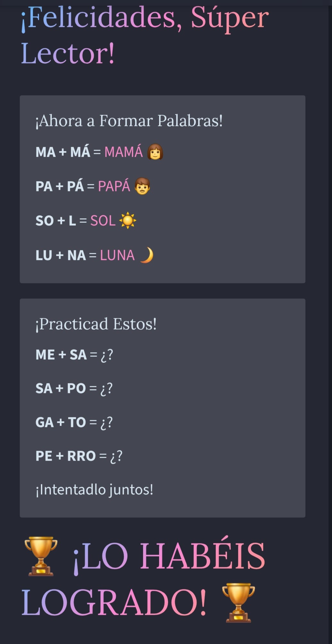Click the pink word PAPÁ
The image size is (332, 644).
click(114, 186)
